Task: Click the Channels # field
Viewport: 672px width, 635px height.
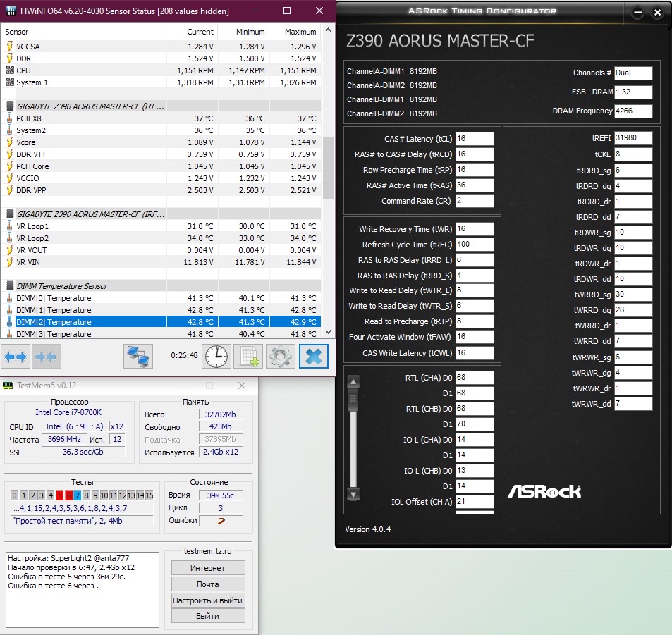Action: (633, 73)
